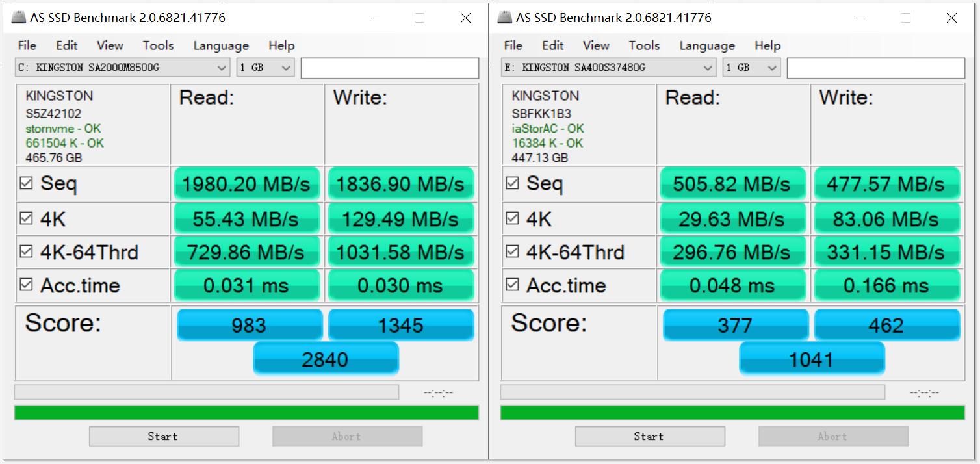Uncheck Seq test for KINGSTON SA2000M8500G
Image resolution: width=980 pixels, height=464 pixels.
pyautogui.click(x=26, y=184)
